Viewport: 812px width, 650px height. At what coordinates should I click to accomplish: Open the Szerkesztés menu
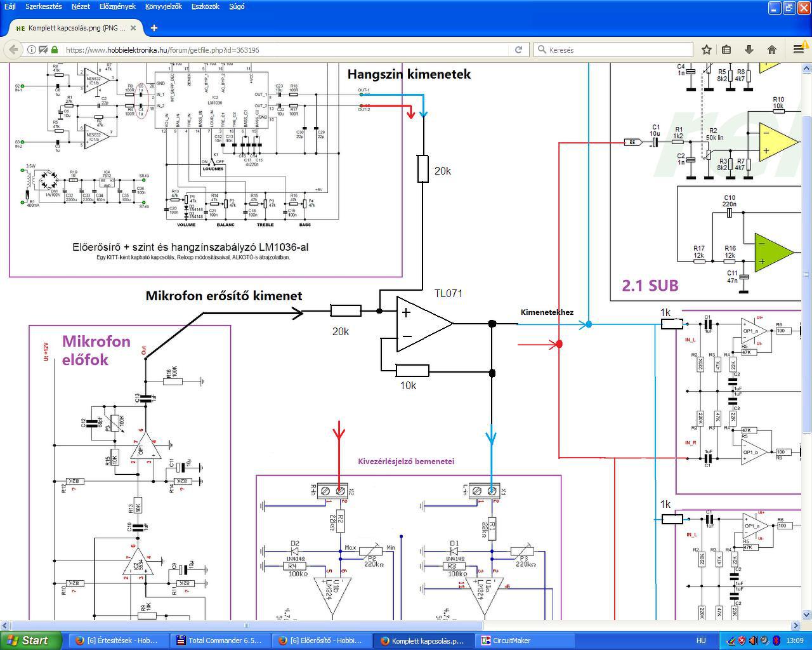44,6
